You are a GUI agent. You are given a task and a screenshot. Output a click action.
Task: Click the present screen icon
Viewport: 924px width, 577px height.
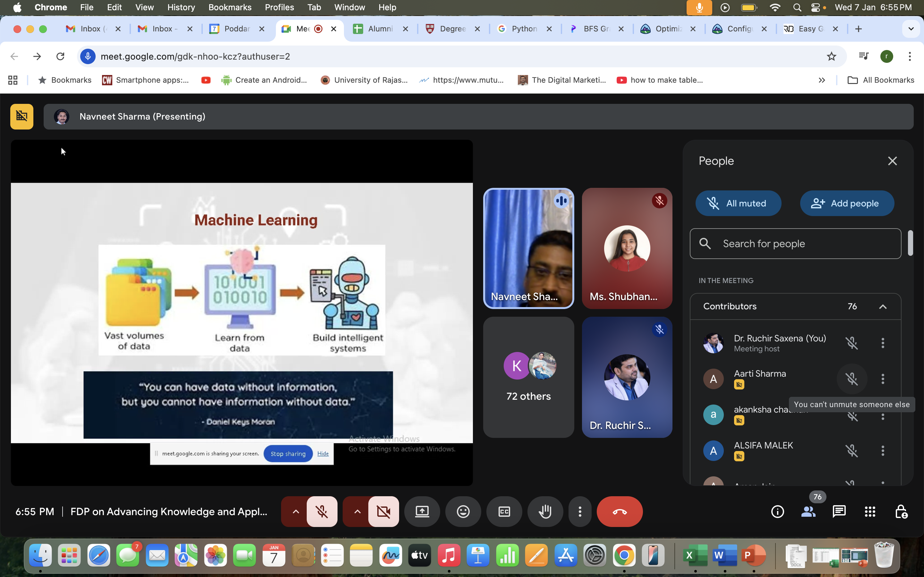click(x=422, y=511)
